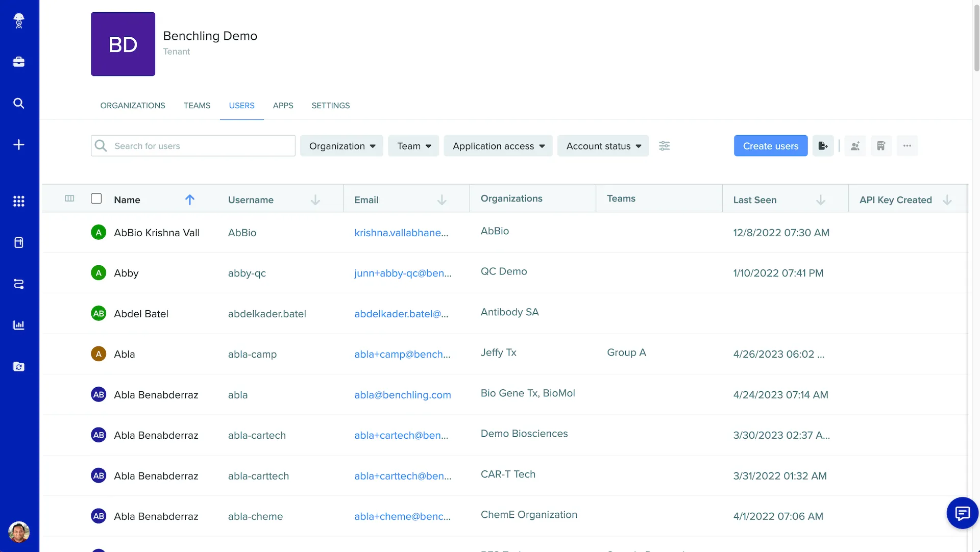This screenshot has height=552, width=980.
Task: Click the Search for users field
Action: pyautogui.click(x=193, y=146)
